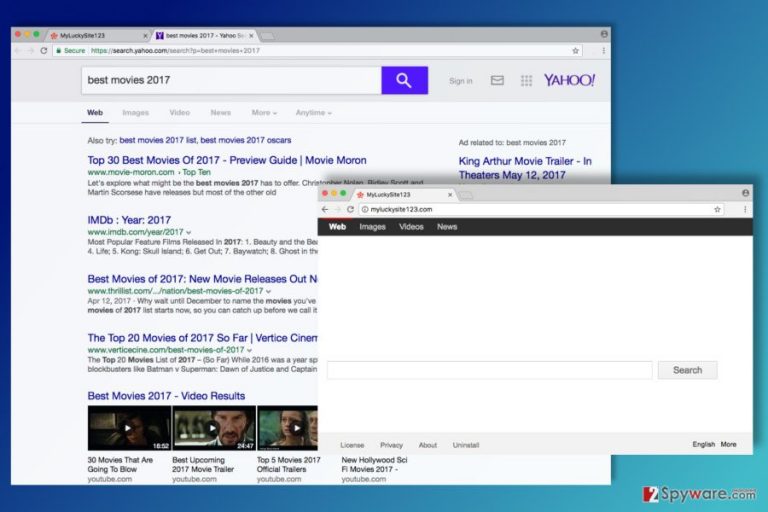Screen dimensions: 768x512
Task: Click the Yahoo! logo
Action: pos(569,80)
